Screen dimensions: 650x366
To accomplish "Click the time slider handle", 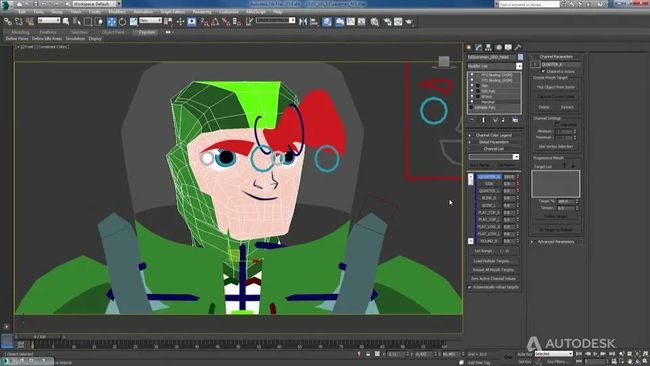I will (40, 337).
